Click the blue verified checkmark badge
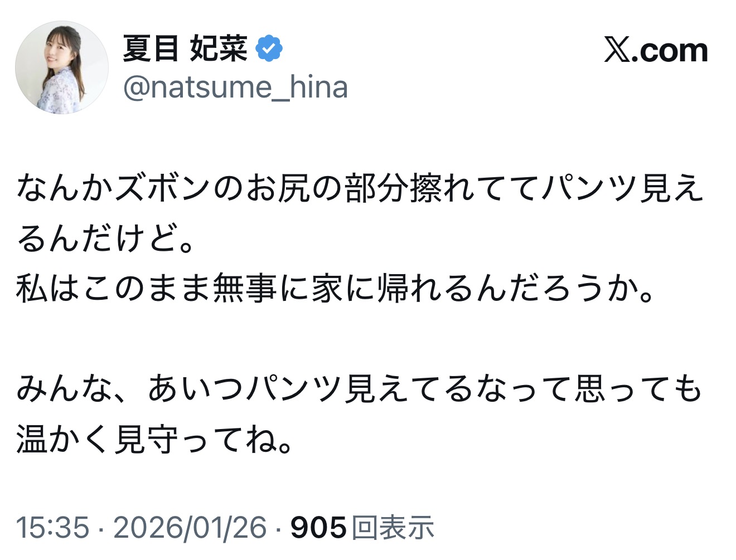Screen dimensions: 736x560 click(x=269, y=48)
